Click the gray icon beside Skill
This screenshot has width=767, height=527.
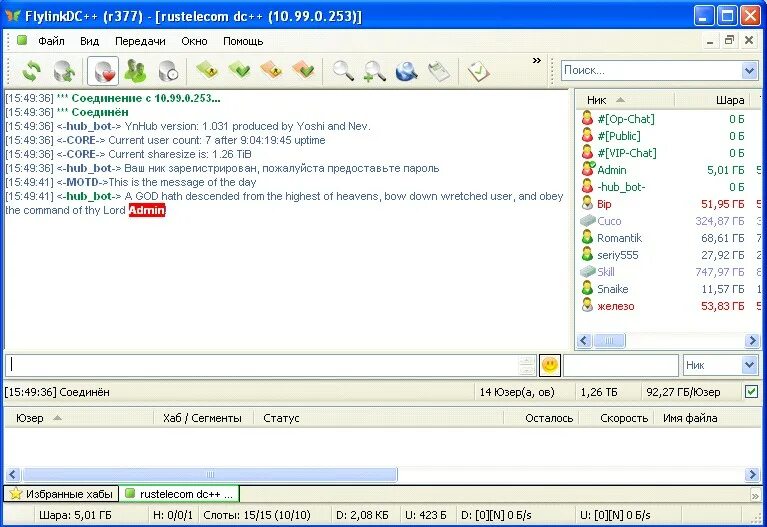(587, 272)
